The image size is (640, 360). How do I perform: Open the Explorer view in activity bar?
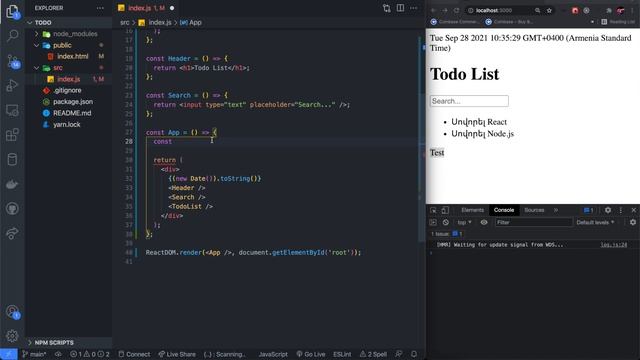pos(12,12)
